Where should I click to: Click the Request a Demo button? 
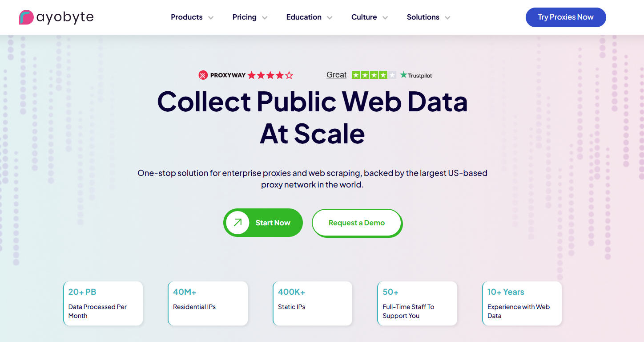click(357, 223)
